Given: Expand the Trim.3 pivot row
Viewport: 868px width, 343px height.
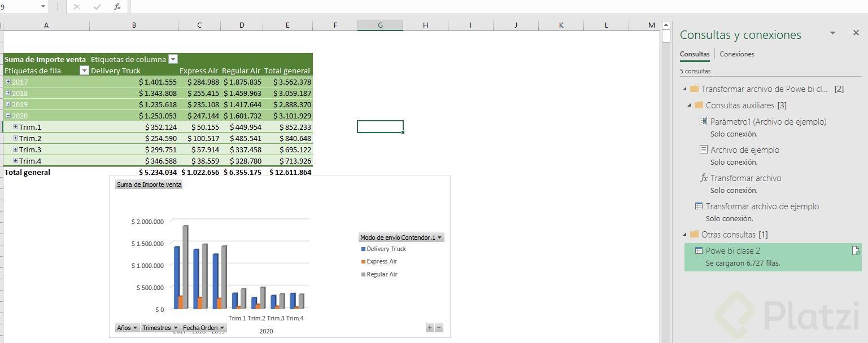Looking at the screenshot, I should pos(15,149).
